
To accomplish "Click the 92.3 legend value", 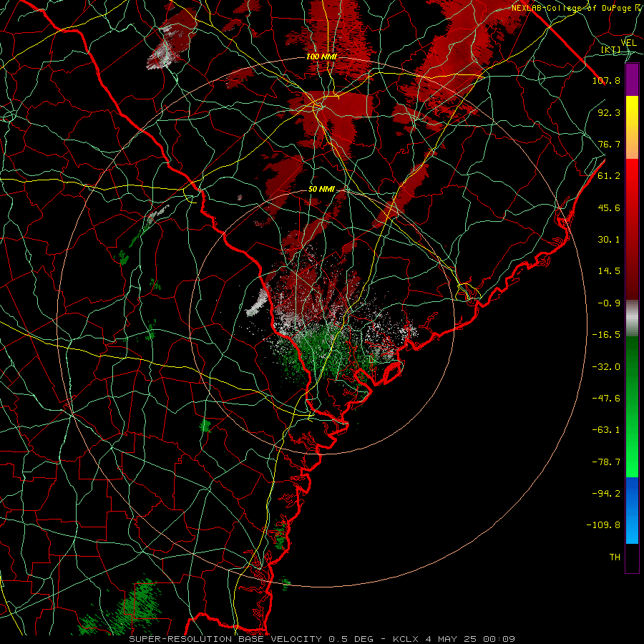I will tap(609, 112).
